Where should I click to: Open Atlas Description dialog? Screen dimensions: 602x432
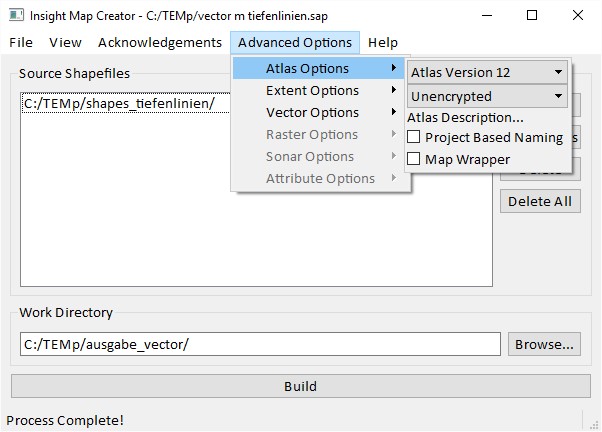pyautogui.click(x=465, y=118)
